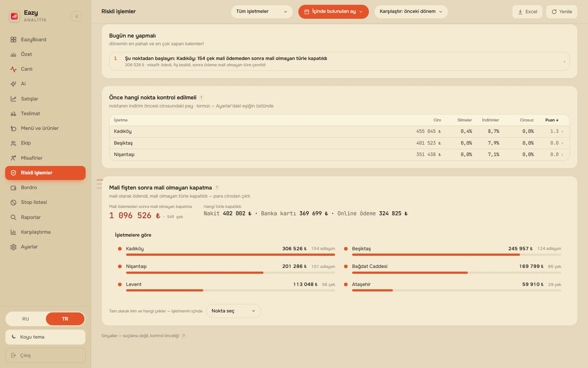Open the Nokta seç dropdown
The height and width of the screenshot is (368, 588).
click(234, 311)
